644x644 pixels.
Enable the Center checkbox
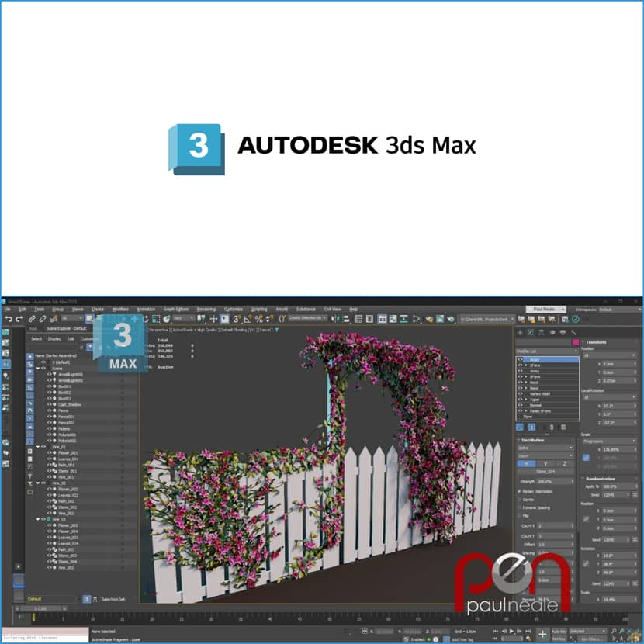pyautogui.click(x=520, y=500)
